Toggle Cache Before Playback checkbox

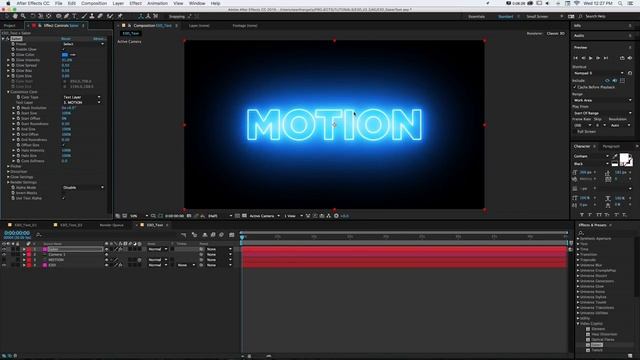pos(575,87)
